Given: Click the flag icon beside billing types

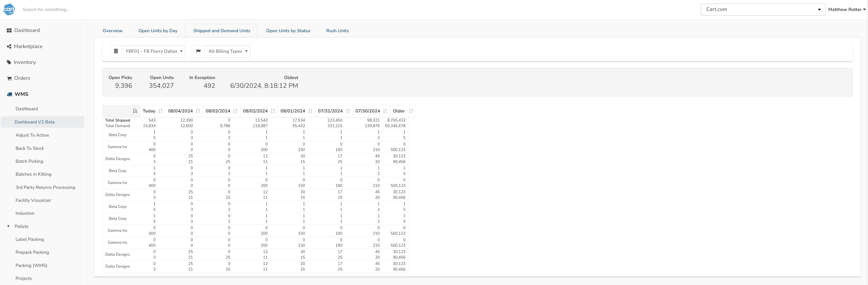Looking at the screenshot, I should [x=198, y=51].
